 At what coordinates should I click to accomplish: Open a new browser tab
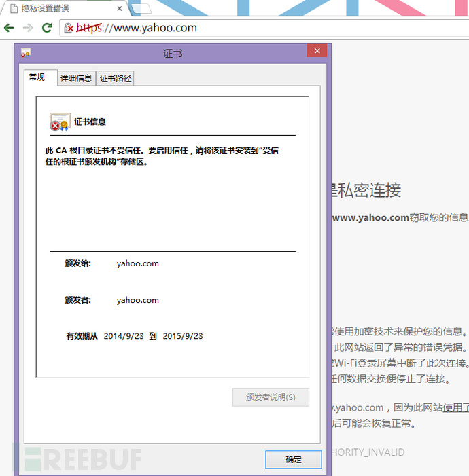click(x=141, y=9)
